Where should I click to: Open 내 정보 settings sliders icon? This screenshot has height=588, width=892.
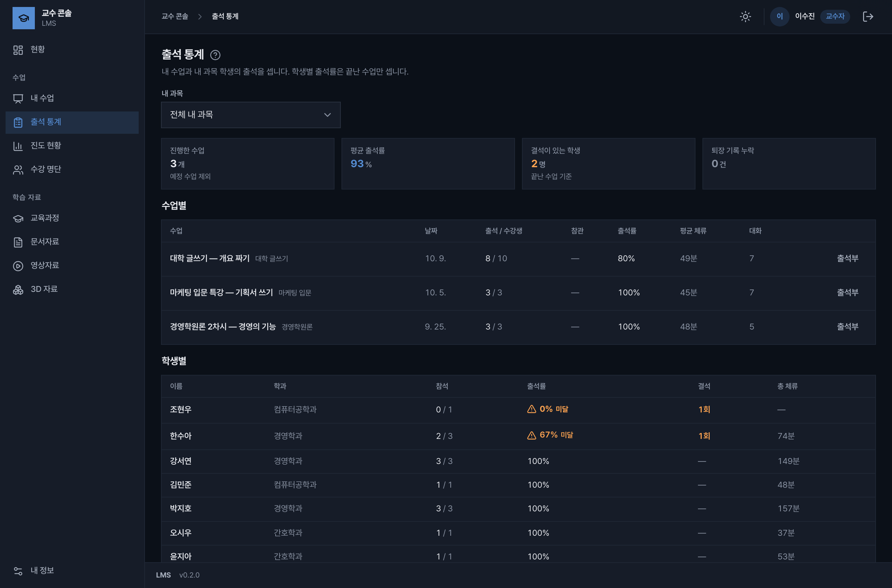point(18,571)
